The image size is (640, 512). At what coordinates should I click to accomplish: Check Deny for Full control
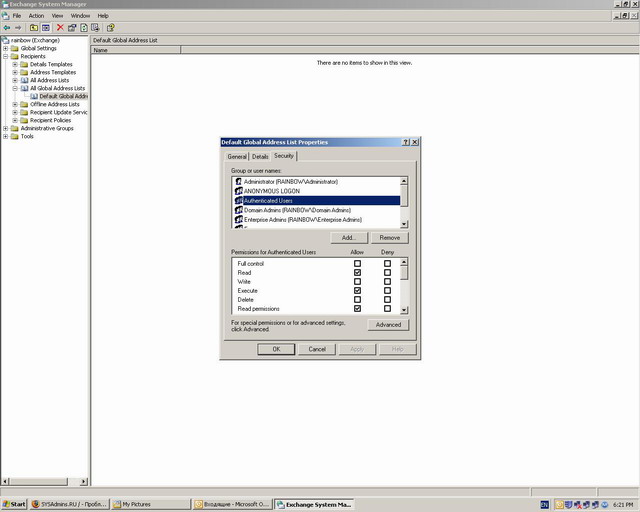(x=387, y=263)
